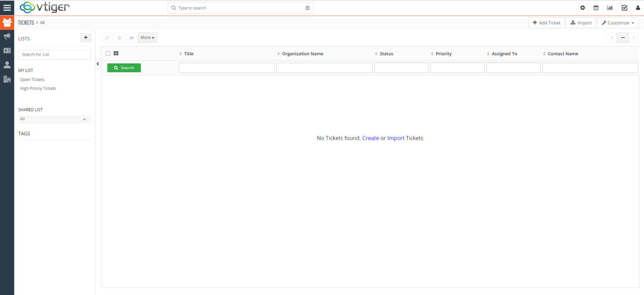644x295 pixels.
Task: Open the More dropdown on the toolbar
Action: tap(147, 37)
